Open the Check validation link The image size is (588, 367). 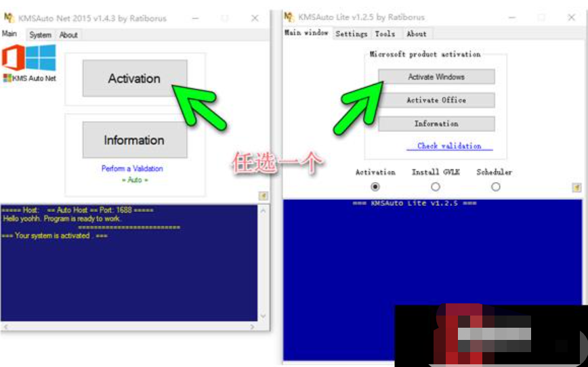tap(449, 146)
